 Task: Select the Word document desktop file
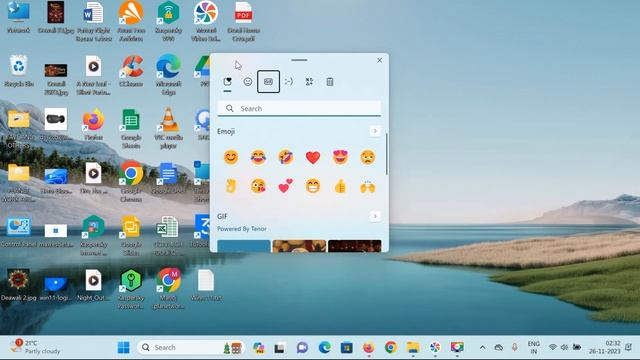click(x=93, y=21)
